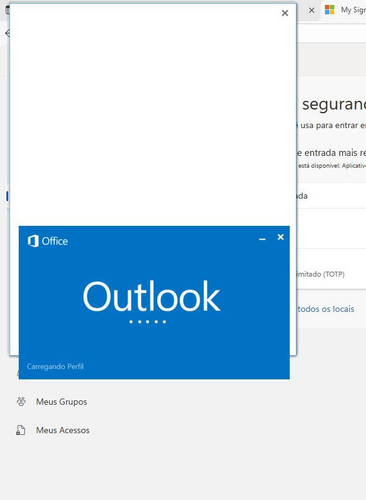Click the Outlook title text
Image resolution: width=366 pixels, height=500 pixels.
click(x=151, y=296)
